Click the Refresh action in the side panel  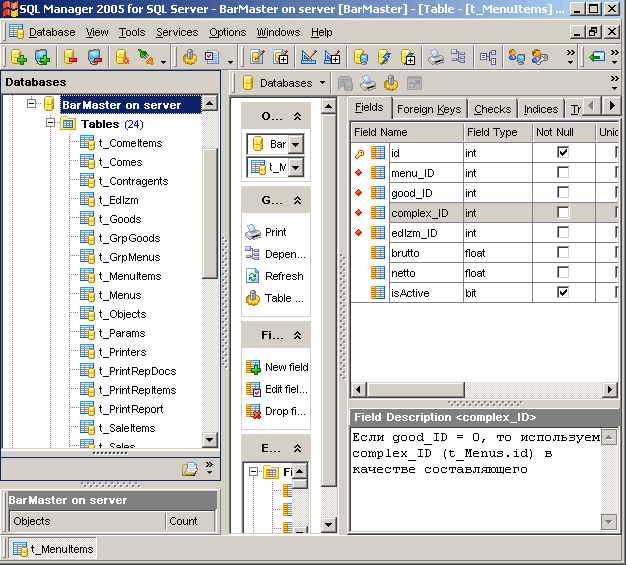point(274,276)
